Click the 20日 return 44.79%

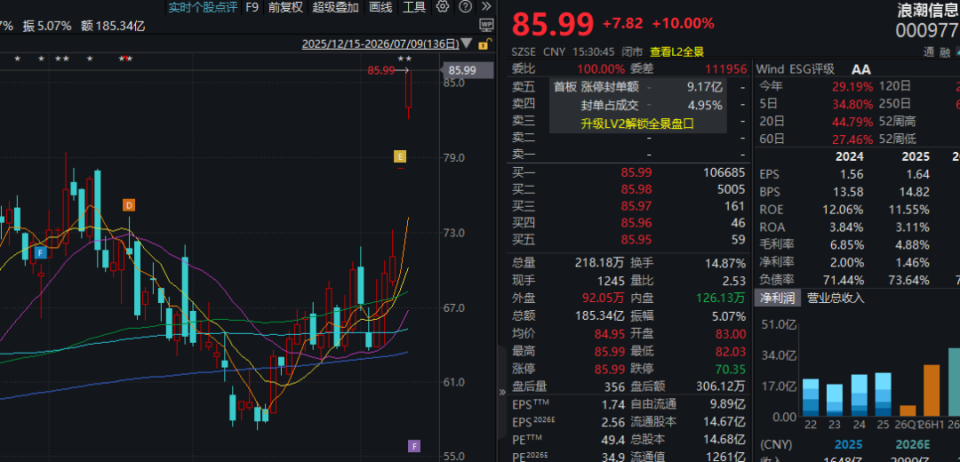[x=852, y=121]
